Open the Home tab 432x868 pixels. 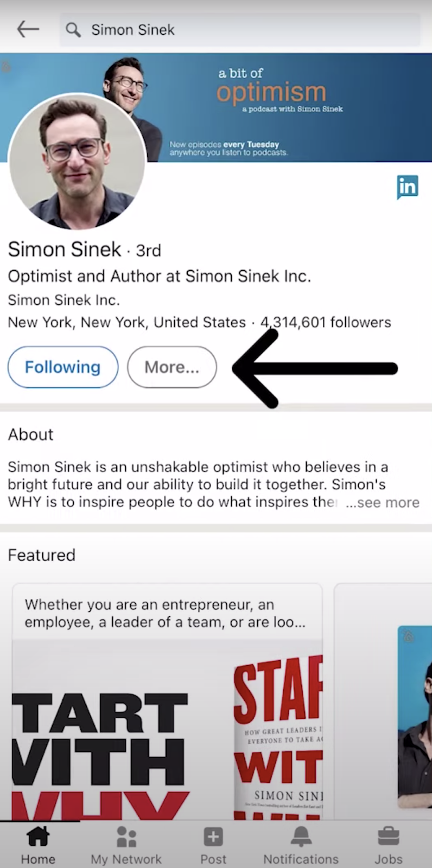point(38,844)
